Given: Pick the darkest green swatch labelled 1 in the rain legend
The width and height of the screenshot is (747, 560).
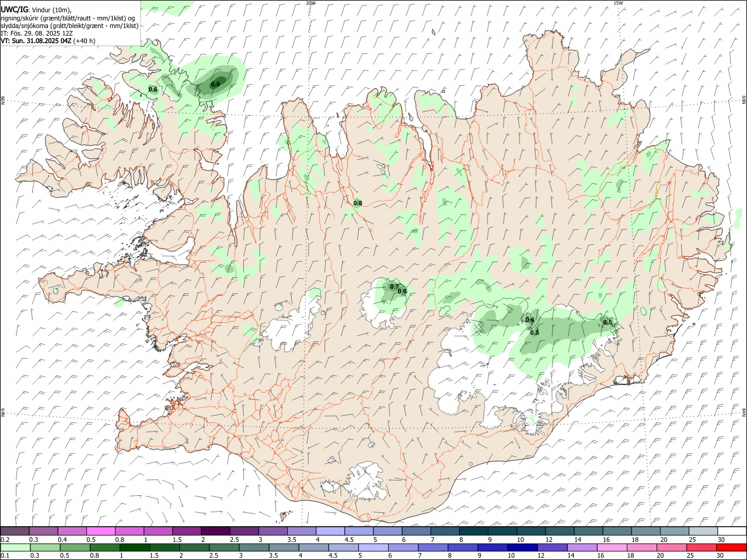Looking at the screenshot, I should (x=135, y=547).
